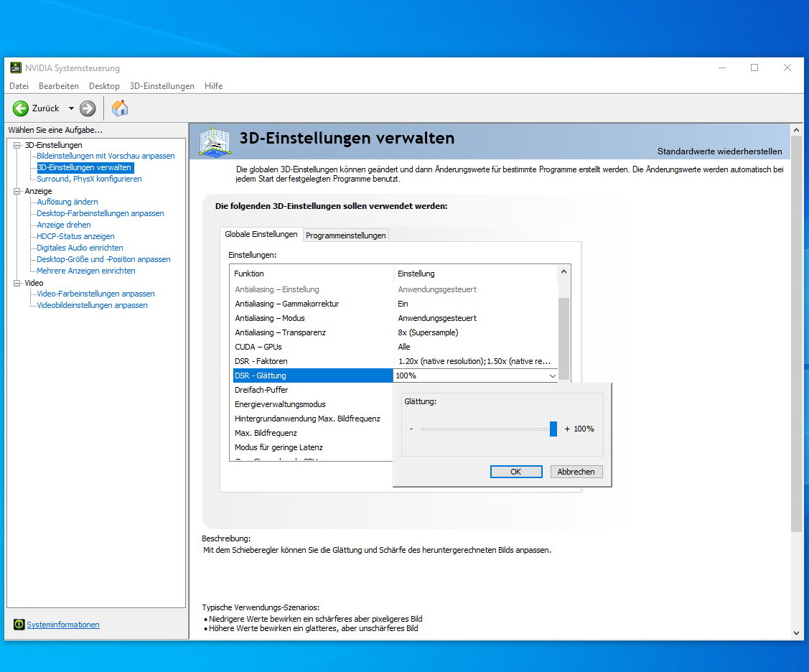Open the Zurück history dropdown arrow
The width and height of the screenshot is (809, 672).
pyautogui.click(x=71, y=108)
